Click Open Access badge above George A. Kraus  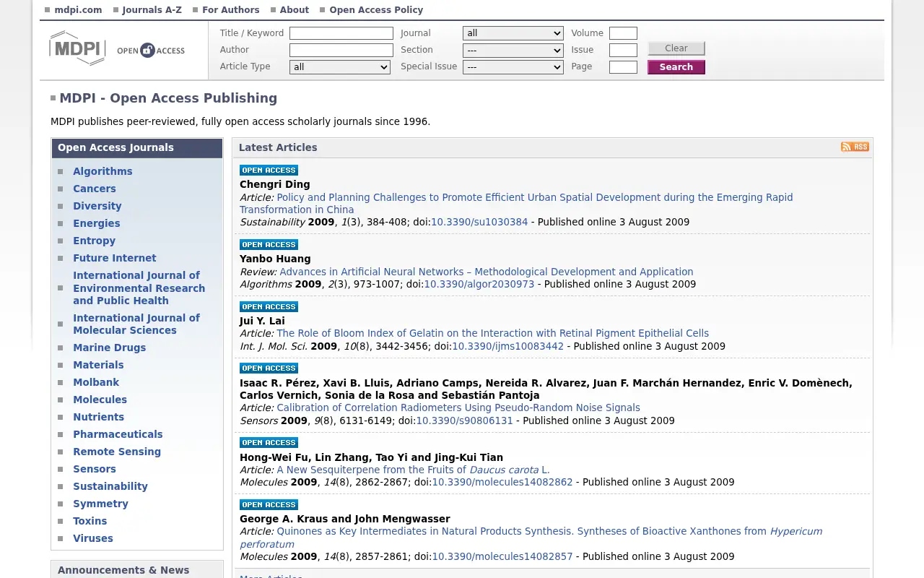tap(269, 505)
